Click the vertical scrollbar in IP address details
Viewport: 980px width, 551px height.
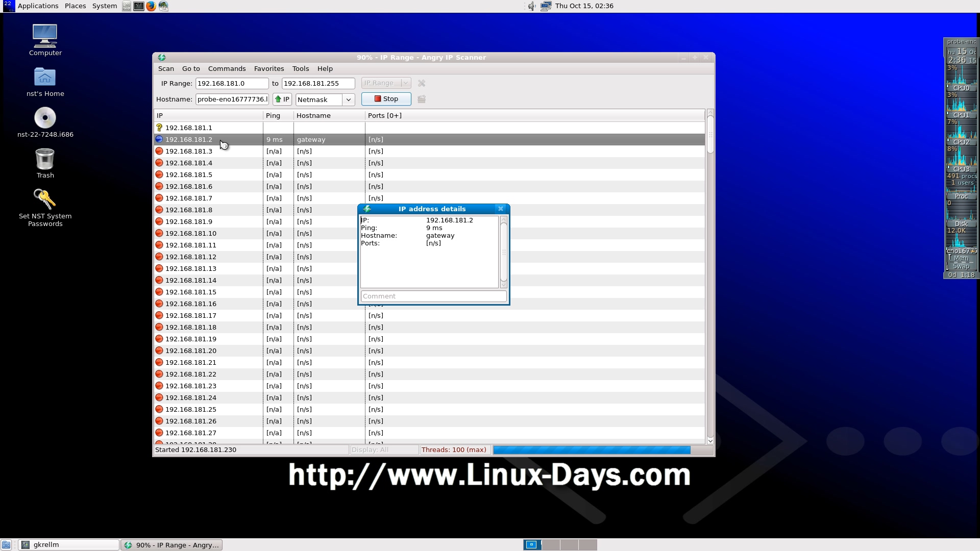point(504,252)
